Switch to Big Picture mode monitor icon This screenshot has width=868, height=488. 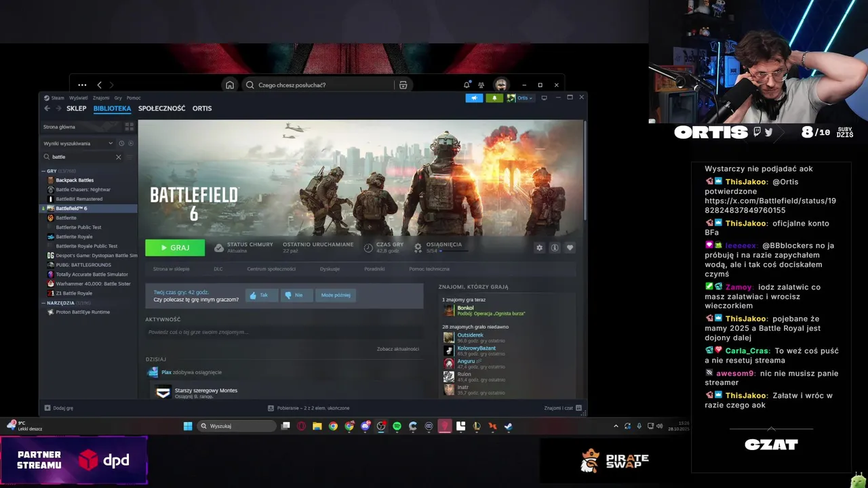[544, 98]
